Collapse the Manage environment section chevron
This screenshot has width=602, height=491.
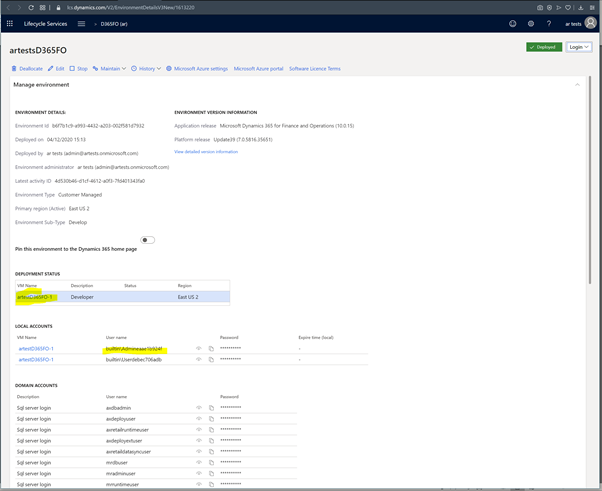pos(577,85)
